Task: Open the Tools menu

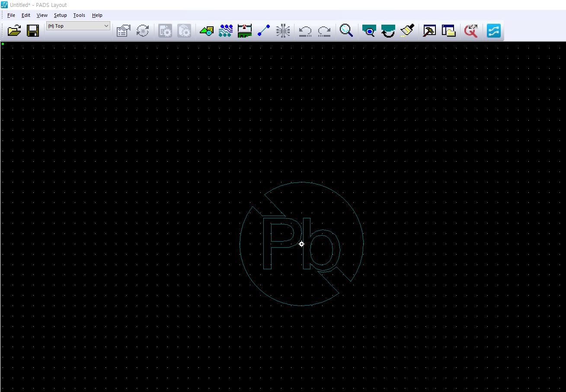Action: pos(79,15)
